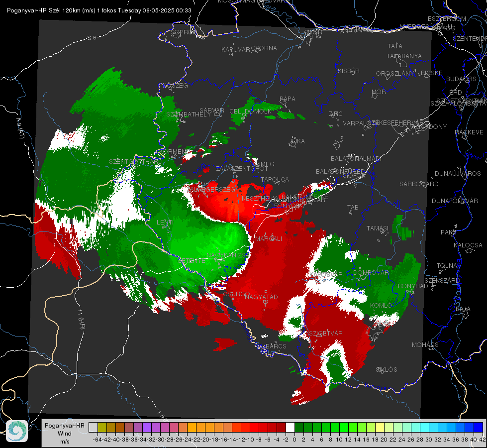Select the BAJA city label
This screenshot has width=487, height=448.
tap(463, 309)
